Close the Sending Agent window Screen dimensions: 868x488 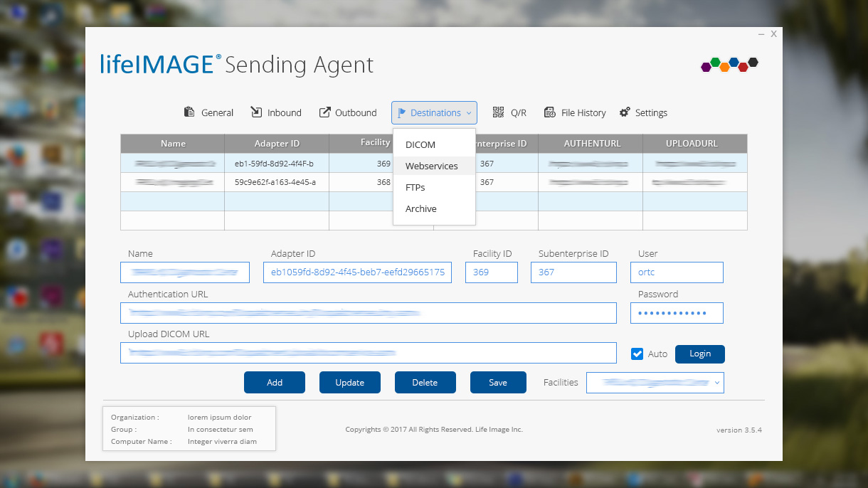773,34
